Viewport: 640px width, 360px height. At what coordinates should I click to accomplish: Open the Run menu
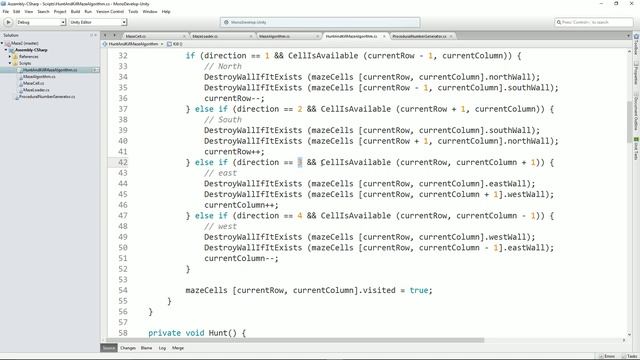coord(88,11)
